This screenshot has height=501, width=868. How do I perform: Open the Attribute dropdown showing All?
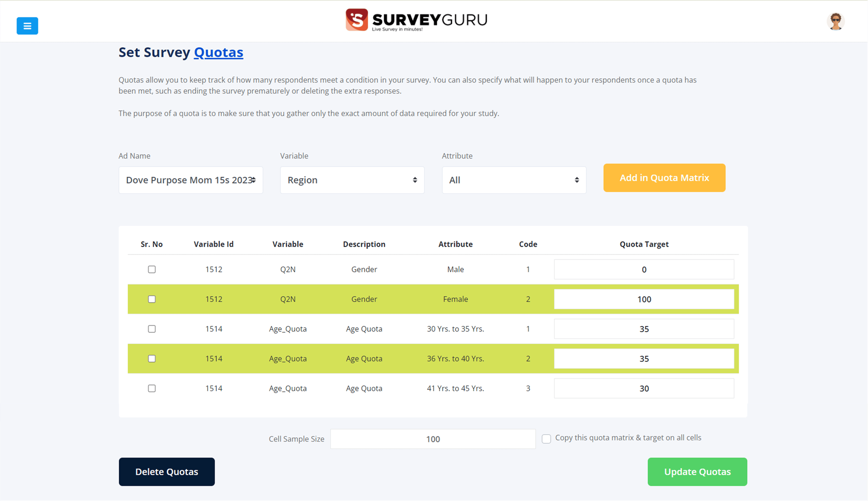tap(514, 180)
